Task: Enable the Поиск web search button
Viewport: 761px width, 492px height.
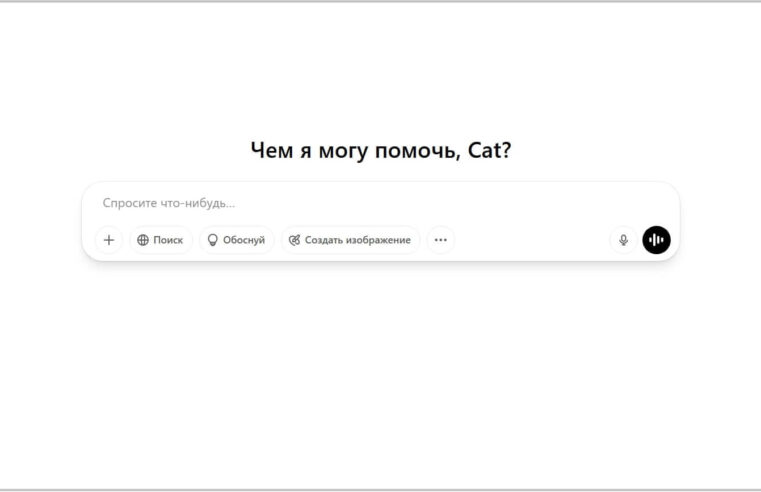Action: (x=161, y=240)
